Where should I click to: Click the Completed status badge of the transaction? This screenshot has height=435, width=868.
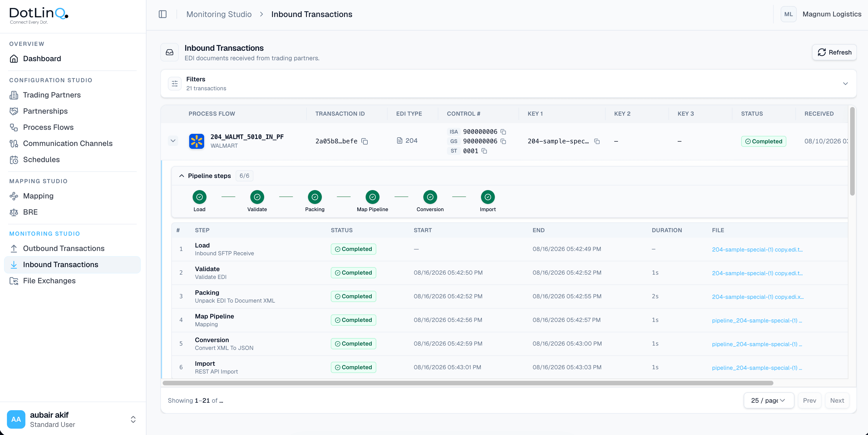click(x=764, y=141)
